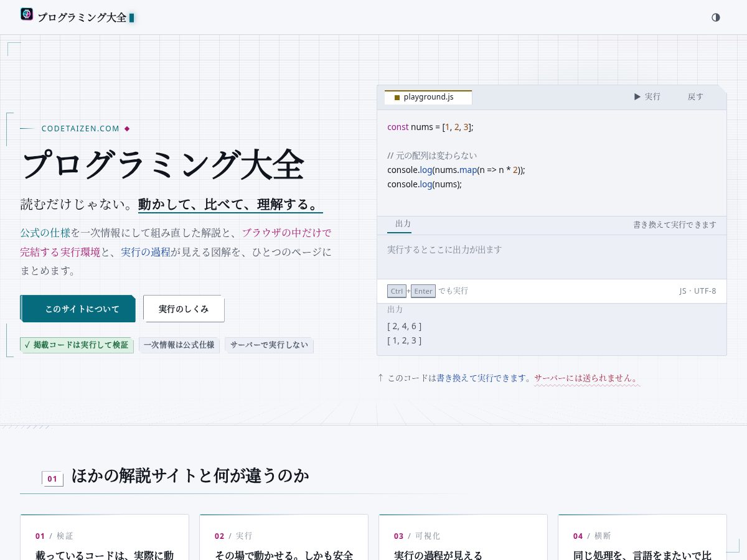The width and height of the screenshot is (747, 560).
Task: Open the 02 / 実行 card
Action: point(284,538)
